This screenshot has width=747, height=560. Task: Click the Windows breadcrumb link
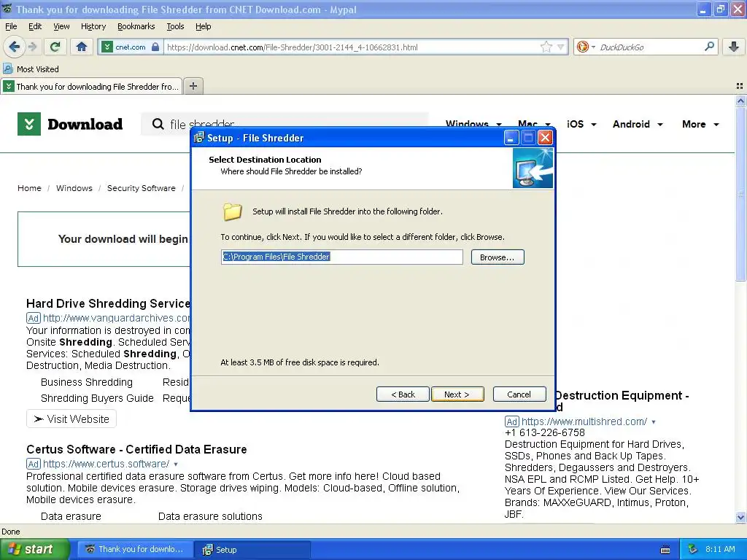[74, 188]
